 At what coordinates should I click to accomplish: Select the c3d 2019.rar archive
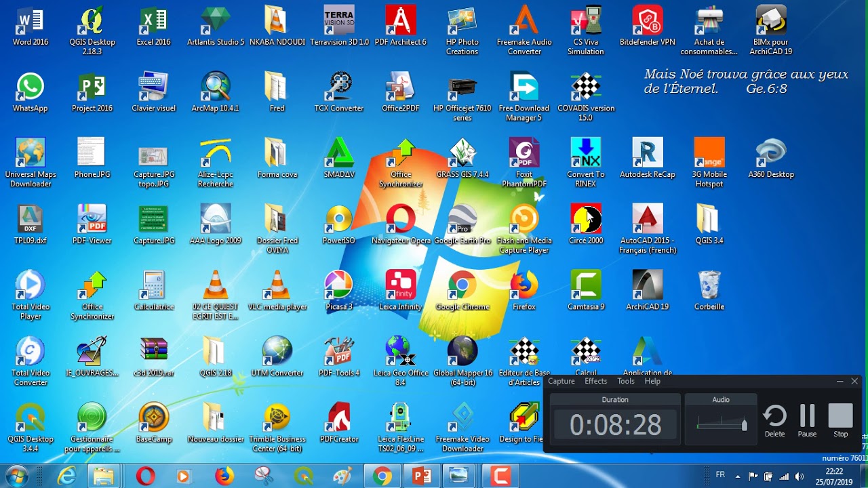[154, 358]
